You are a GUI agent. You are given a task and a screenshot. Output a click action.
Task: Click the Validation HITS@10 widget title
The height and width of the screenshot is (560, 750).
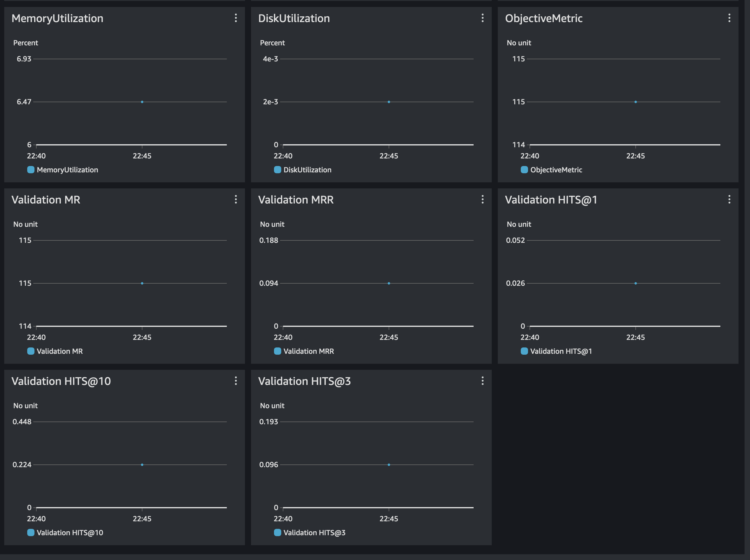[61, 381]
